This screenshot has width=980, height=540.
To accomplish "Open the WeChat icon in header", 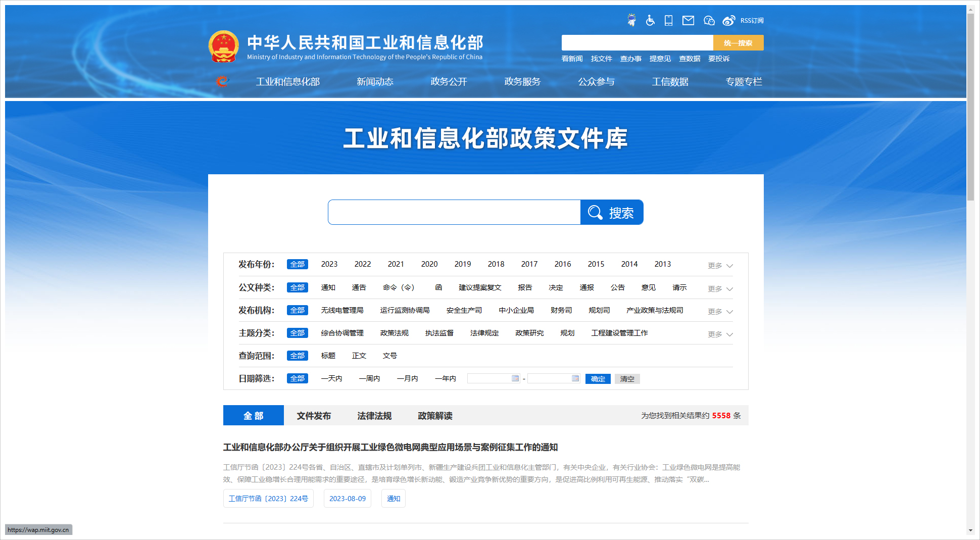I will [x=709, y=20].
